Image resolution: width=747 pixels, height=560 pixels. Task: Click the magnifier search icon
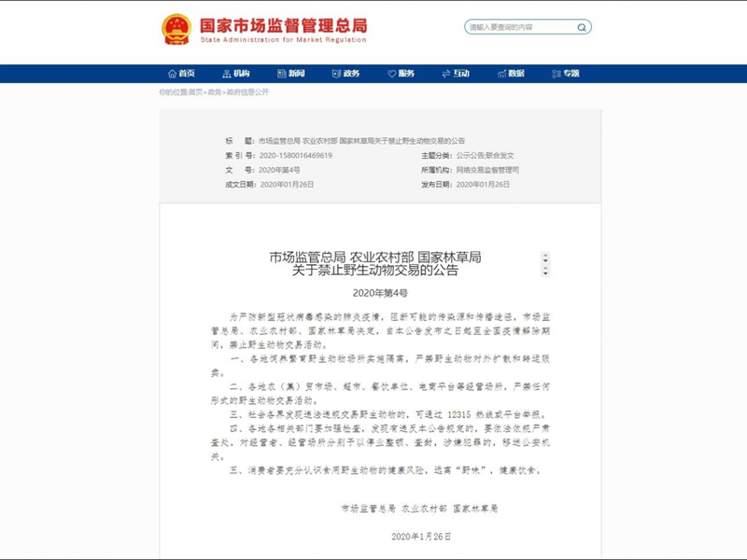[581, 27]
